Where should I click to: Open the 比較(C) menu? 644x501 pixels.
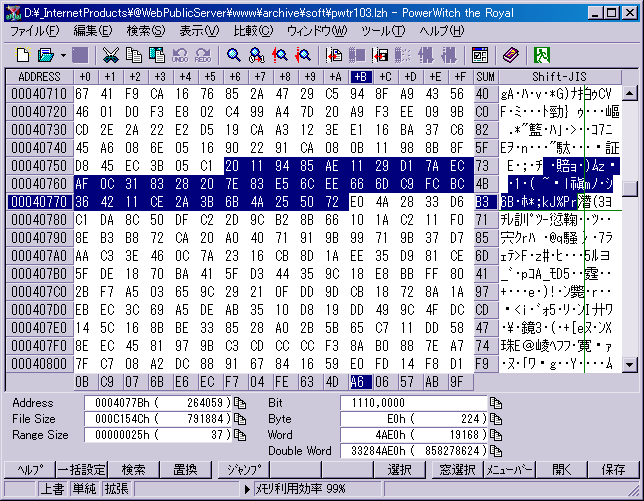[253, 31]
